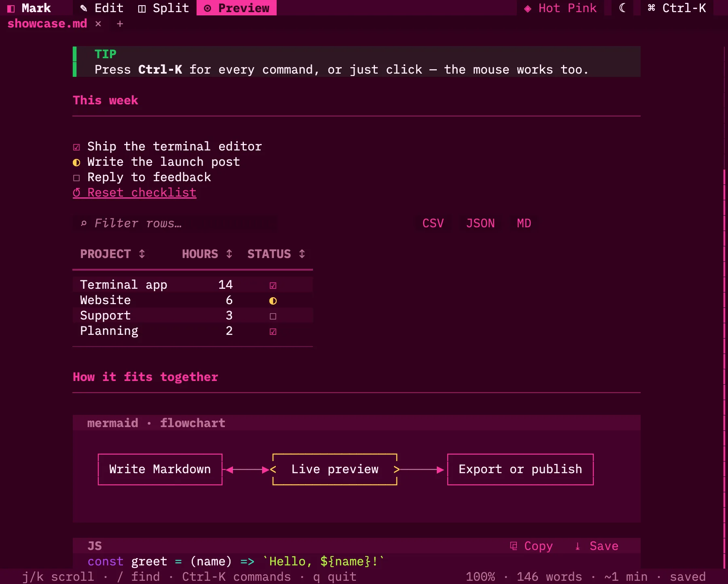The height and width of the screenshot is (584, 728).
Task: Uncheck 'Ship the terminal editor' task
Action: [76, 147]
